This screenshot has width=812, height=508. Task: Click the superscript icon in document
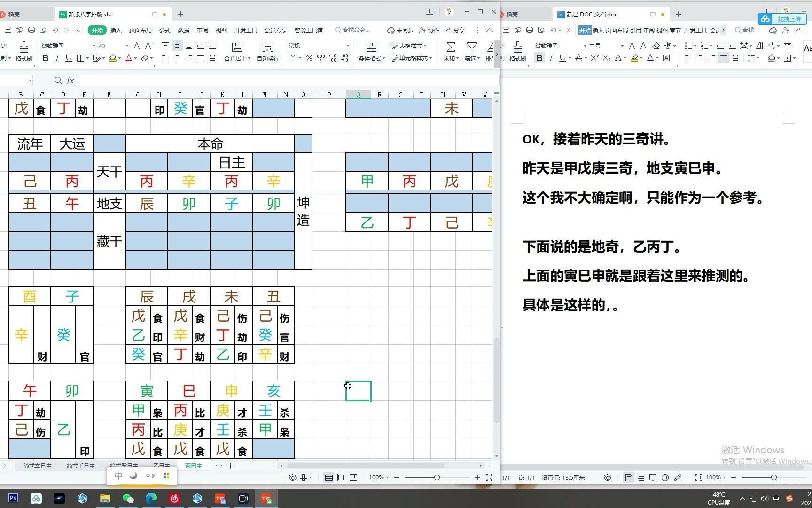pyautogui.click(x=594, y=58)
